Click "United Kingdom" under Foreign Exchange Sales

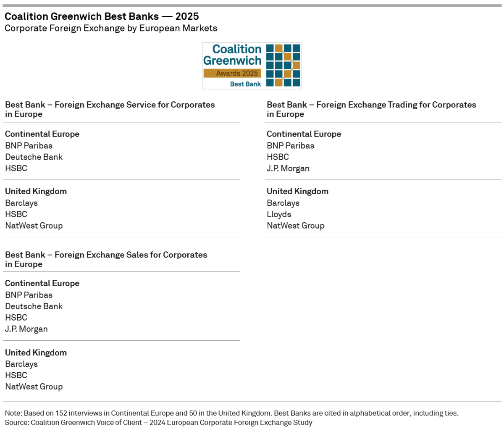tap(36, 353)
